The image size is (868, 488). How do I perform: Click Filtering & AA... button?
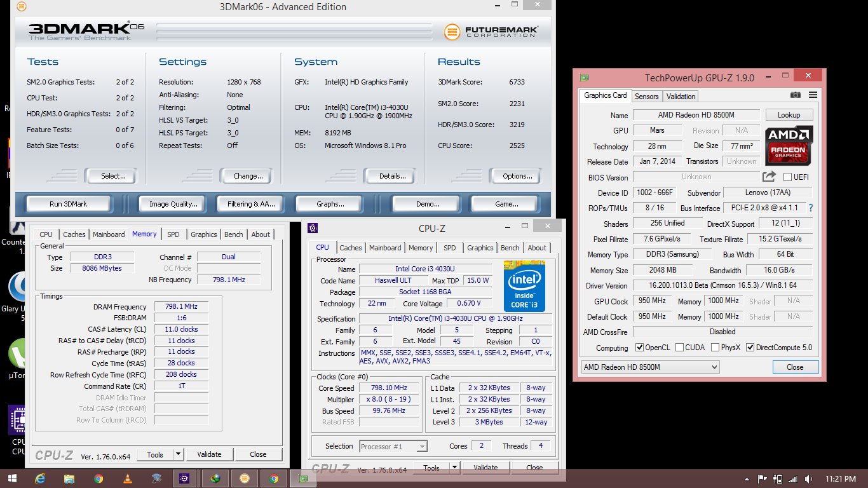tap(251, 204)
